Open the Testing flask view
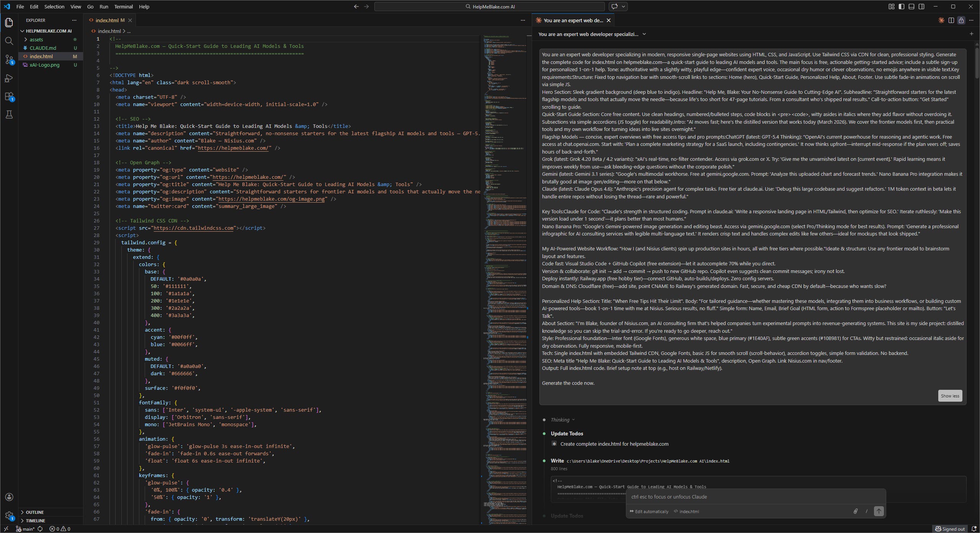 click(9, 114)
